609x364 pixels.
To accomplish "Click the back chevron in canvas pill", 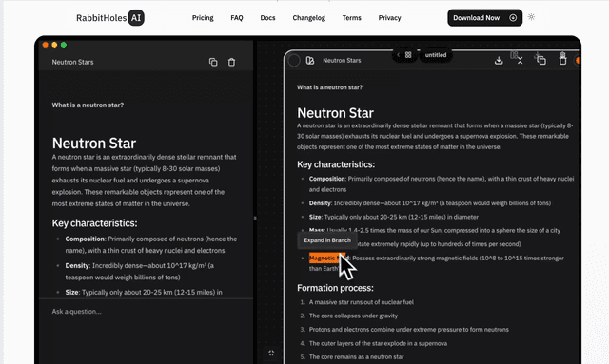I will click(398, 55).
